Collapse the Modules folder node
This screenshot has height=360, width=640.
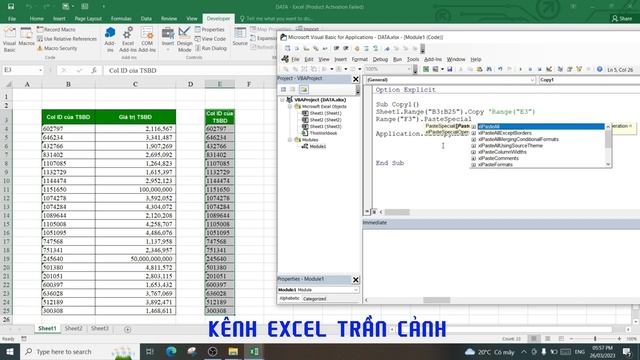289,140
